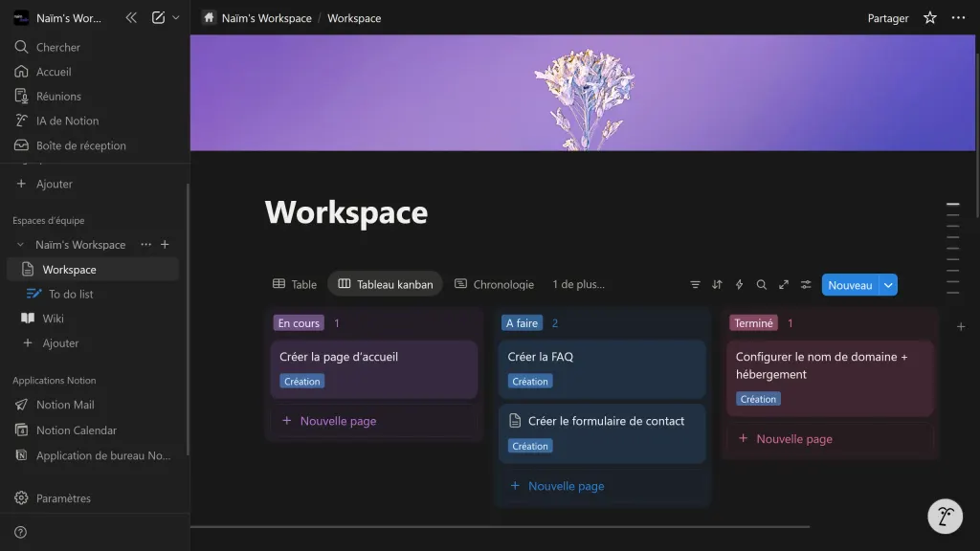Click Workspace page title
This screenshot has height=551, width=980.
coord(346,211)
